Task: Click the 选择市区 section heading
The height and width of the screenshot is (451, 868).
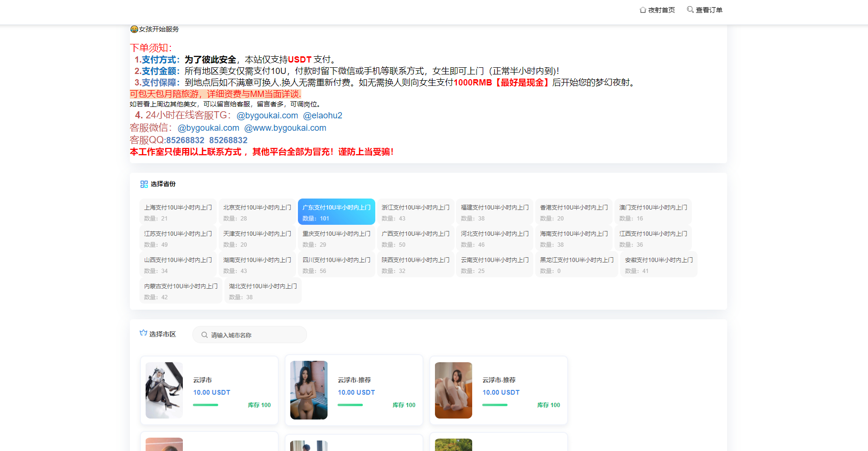Action: click(163, 334)
